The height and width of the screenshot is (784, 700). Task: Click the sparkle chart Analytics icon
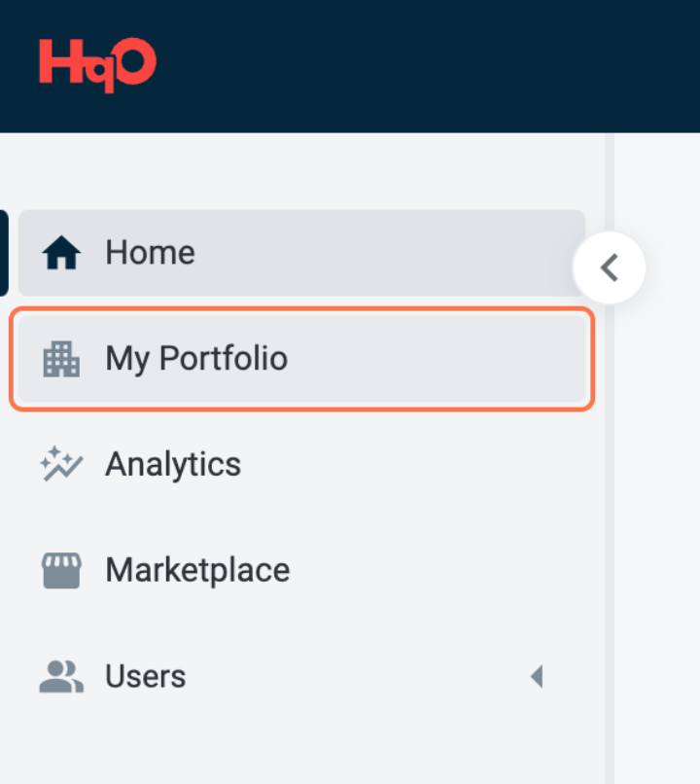point(61,464)
